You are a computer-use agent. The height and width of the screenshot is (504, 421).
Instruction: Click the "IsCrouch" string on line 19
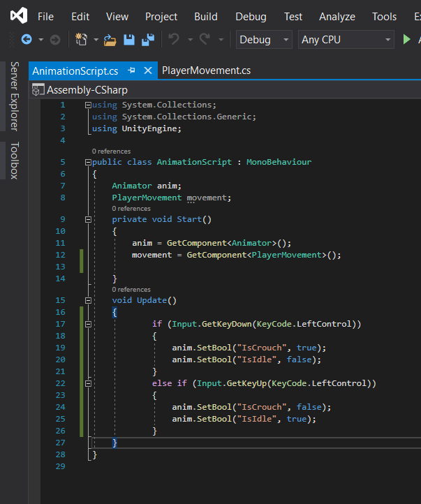click(x=262, y=348)
